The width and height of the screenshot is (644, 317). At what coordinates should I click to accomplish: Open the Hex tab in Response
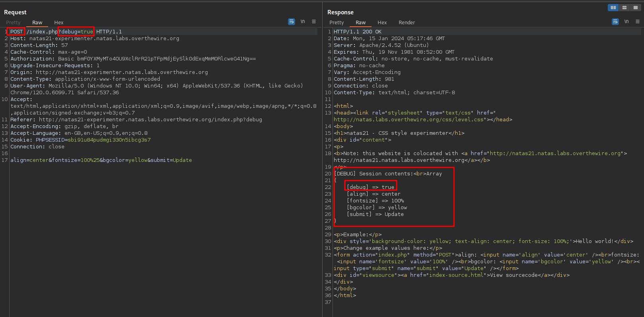[382, 23]
